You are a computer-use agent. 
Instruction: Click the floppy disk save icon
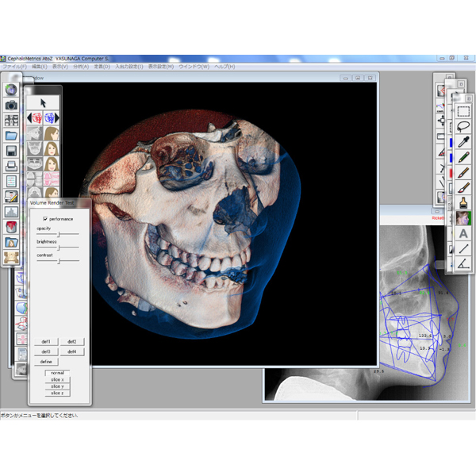point(11,151)
